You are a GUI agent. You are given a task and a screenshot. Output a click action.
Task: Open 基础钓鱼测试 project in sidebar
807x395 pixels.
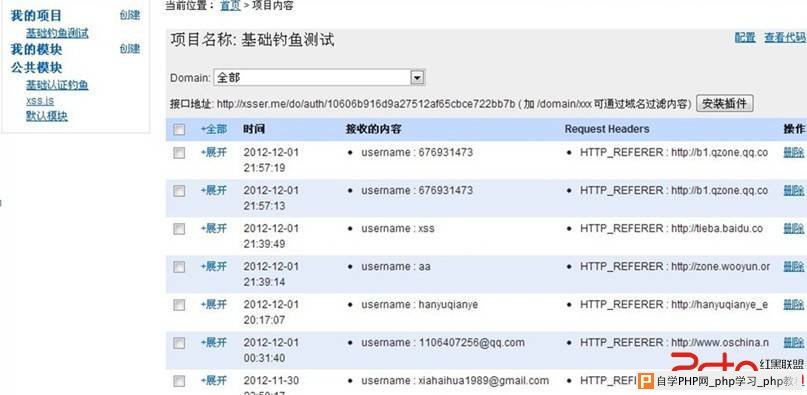(x=57, y=33)
